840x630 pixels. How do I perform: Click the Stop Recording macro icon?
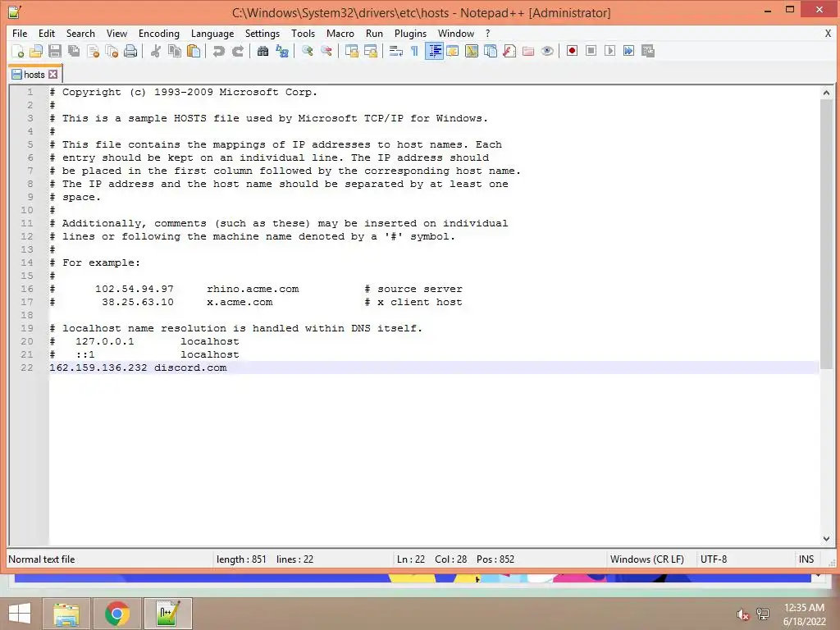[x=591, y=51]
